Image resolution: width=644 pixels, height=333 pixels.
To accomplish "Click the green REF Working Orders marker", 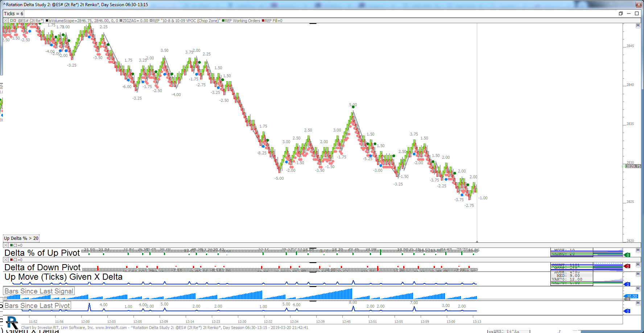I will pyautogui.click(x=223, y=21).
